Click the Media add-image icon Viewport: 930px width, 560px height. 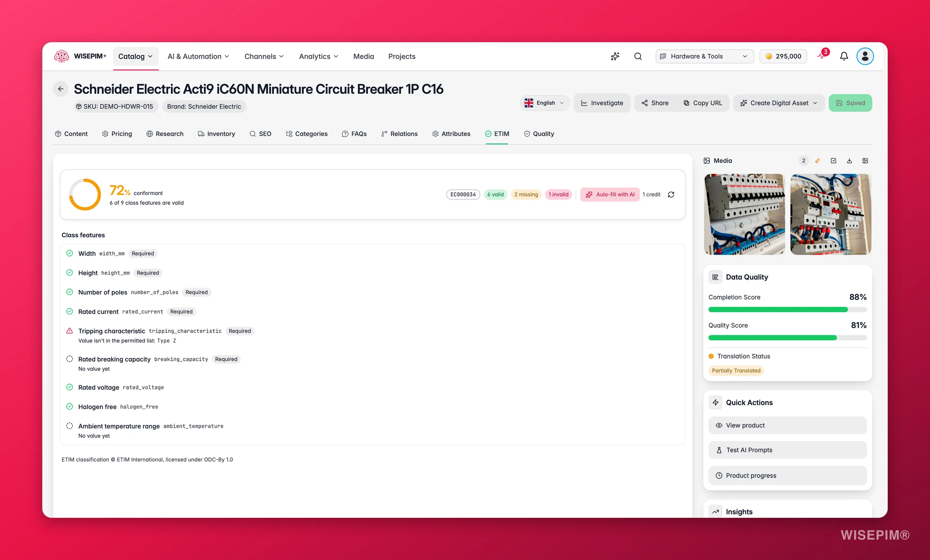click(x=865, y=160)
